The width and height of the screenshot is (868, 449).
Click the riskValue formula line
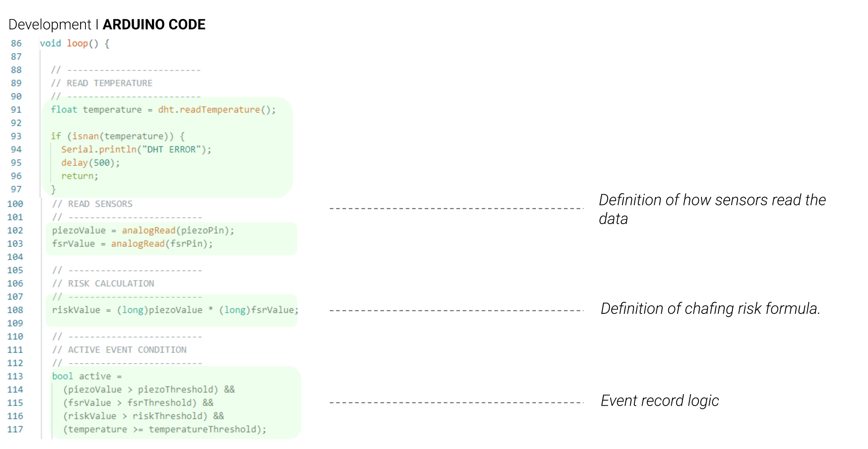[175, 310]
